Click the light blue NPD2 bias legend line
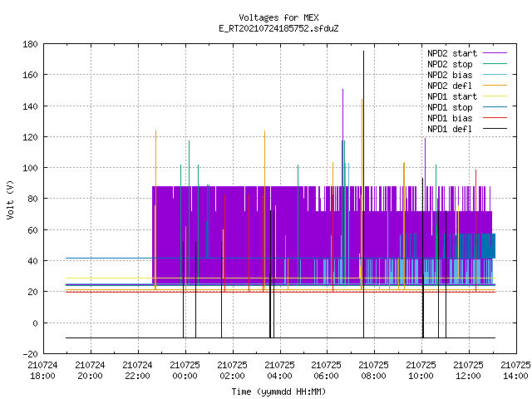 click(495, 75)
